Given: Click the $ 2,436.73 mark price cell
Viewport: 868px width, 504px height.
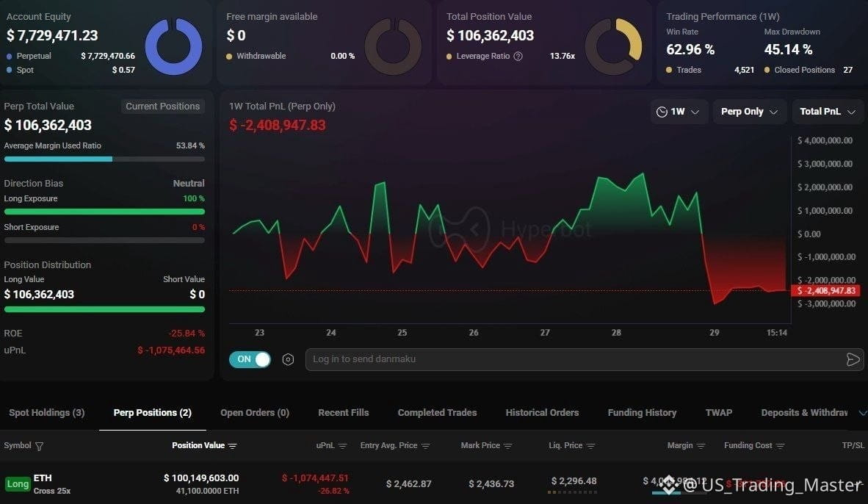Looking at the screenshot, I should pos(491,484).
